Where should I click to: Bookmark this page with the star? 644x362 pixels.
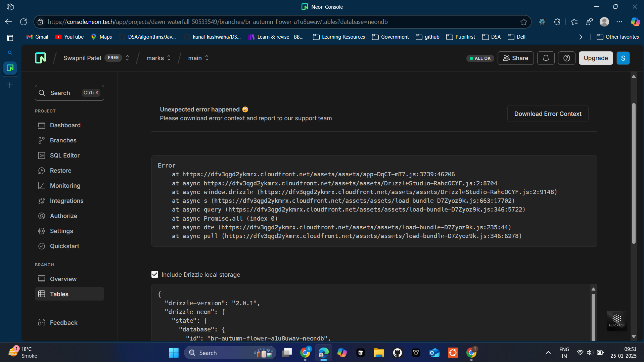coord(524,22)
